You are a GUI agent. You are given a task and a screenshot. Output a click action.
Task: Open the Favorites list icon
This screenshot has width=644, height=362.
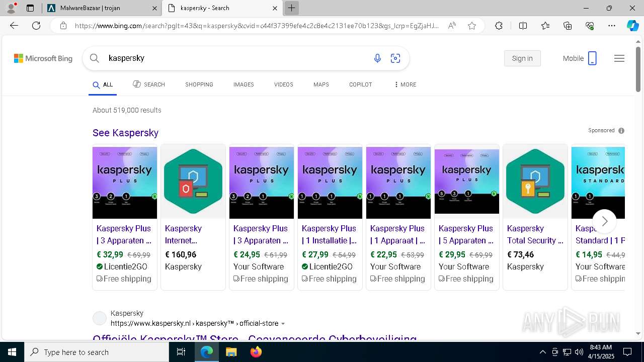click(545, 26)
